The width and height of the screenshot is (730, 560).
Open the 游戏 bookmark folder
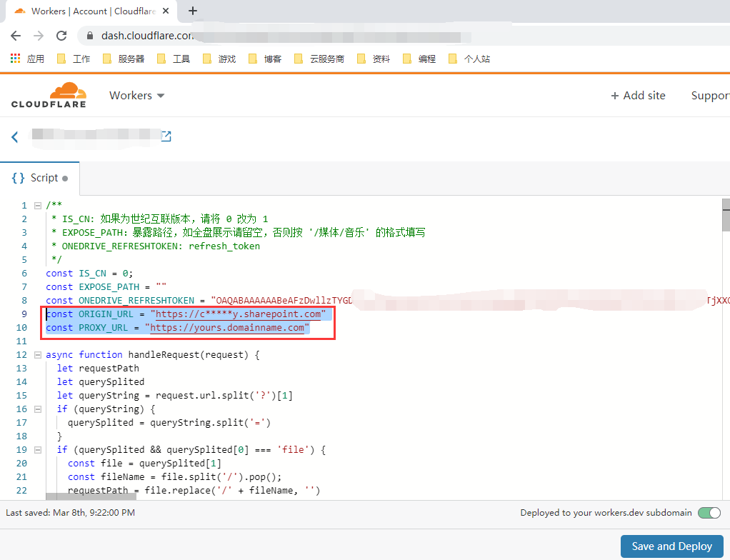point(219,59)
